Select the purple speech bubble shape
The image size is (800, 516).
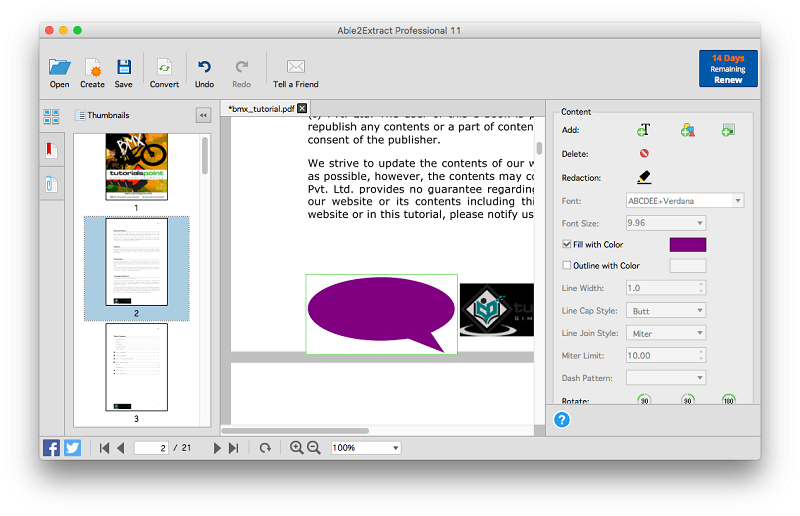[x=381, y=313]
